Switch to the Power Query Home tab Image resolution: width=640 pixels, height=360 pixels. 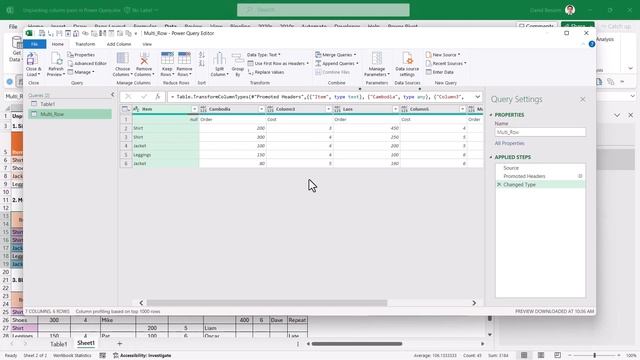click(58, 44)
